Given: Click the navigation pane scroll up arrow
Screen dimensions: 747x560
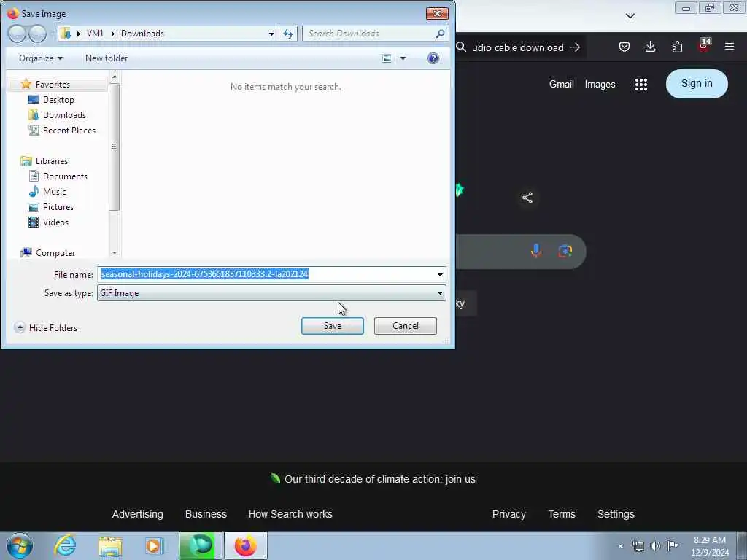Looking at the screenshot, I should [x=114, y=76].
